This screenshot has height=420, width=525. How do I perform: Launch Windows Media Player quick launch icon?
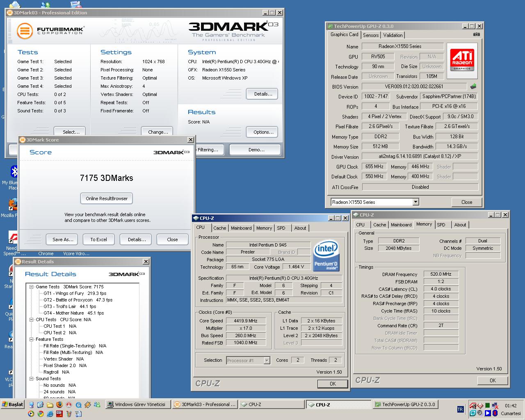coord(31,413)
